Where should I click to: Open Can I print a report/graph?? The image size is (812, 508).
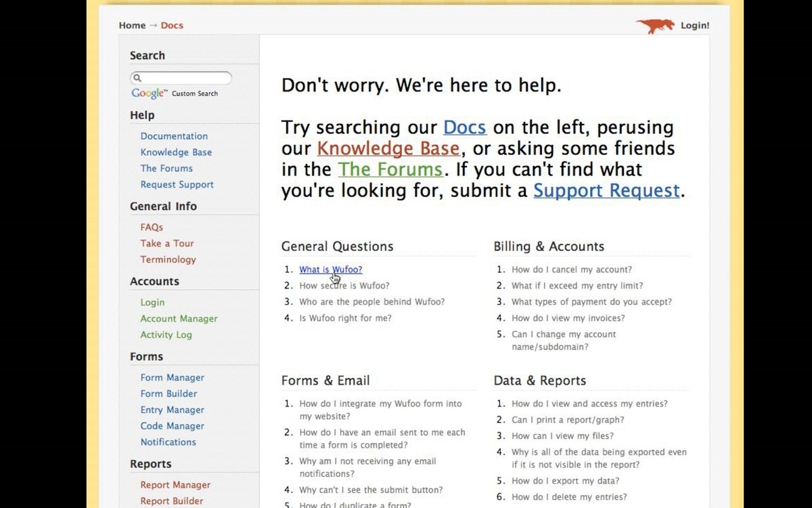[568, 420]
